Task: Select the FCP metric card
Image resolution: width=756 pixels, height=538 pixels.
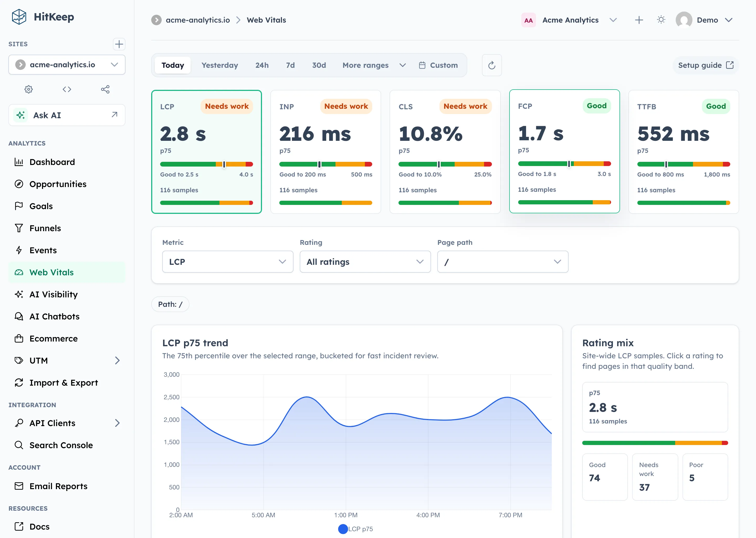Action: tap(564, 151)
